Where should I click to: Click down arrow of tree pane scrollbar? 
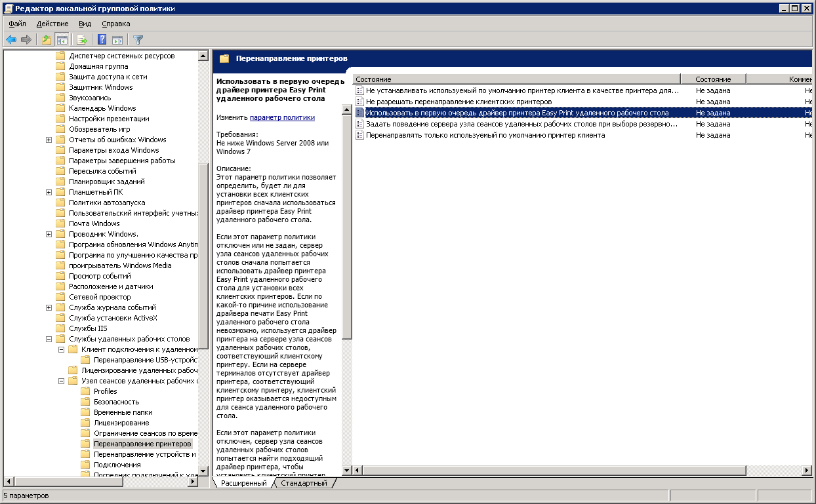(203, 471)
